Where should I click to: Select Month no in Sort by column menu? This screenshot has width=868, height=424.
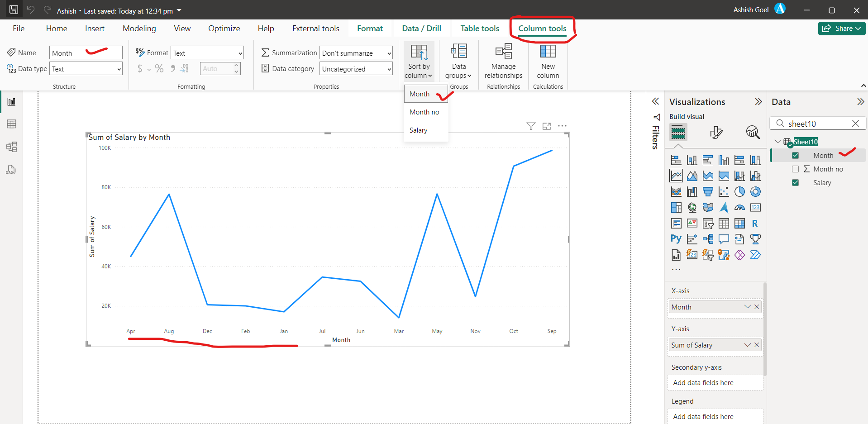pos(424,112)
